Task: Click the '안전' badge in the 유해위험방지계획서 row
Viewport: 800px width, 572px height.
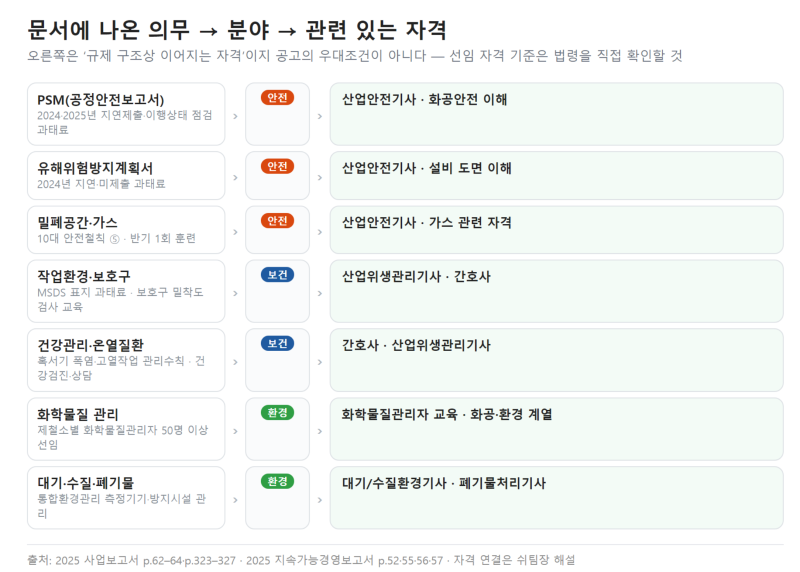Action: coord(277,166)
